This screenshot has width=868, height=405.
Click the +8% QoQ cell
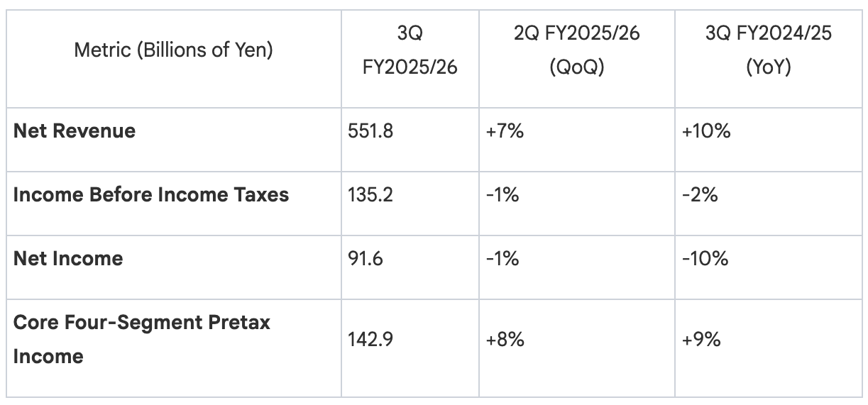pyautogui.click(x=505, y=339)
